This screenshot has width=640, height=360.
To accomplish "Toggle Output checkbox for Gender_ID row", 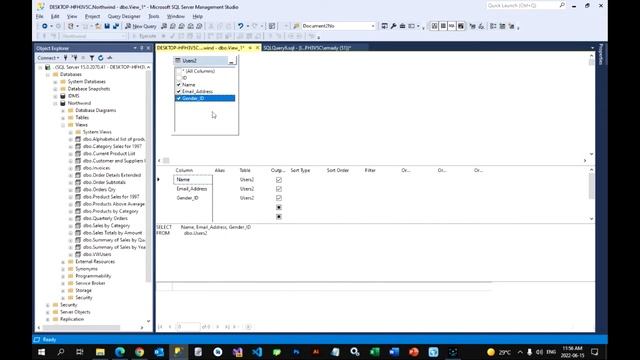I will click(x=279, y=198).
